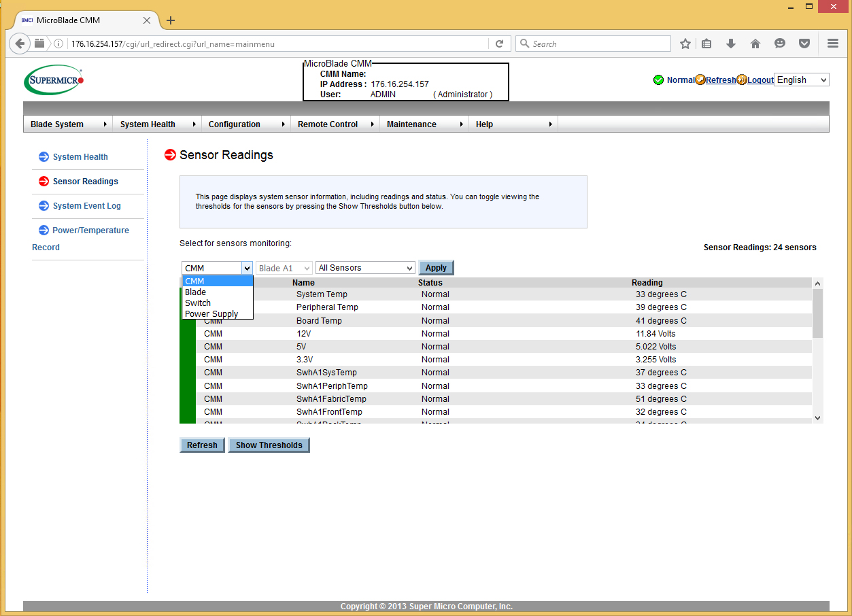This screenshot has width=852, height=616.
Task: Open the Sensor Readings sidebar link
Action: 86,182
